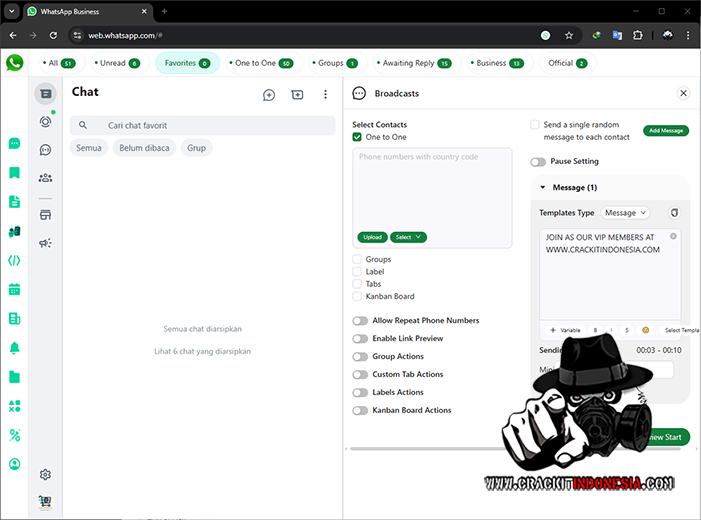Open WhatsApp settings gear icon
This screenshot has height=520, width=701.
(x=45, y=475)
